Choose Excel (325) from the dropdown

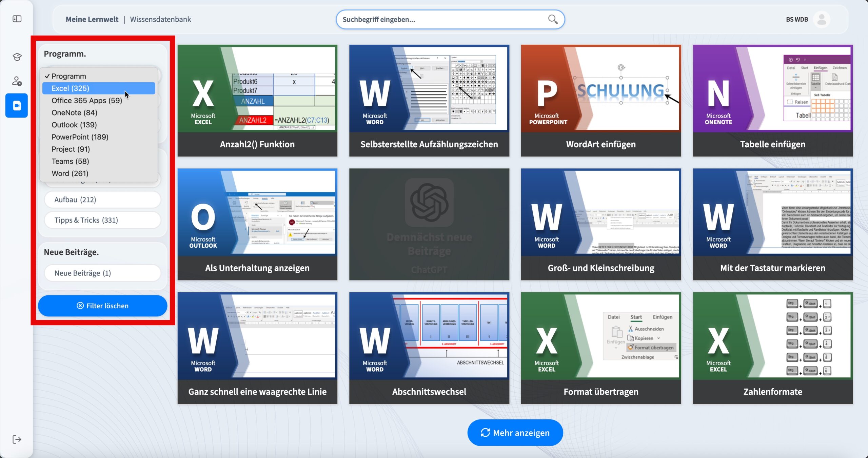(99, 88)
